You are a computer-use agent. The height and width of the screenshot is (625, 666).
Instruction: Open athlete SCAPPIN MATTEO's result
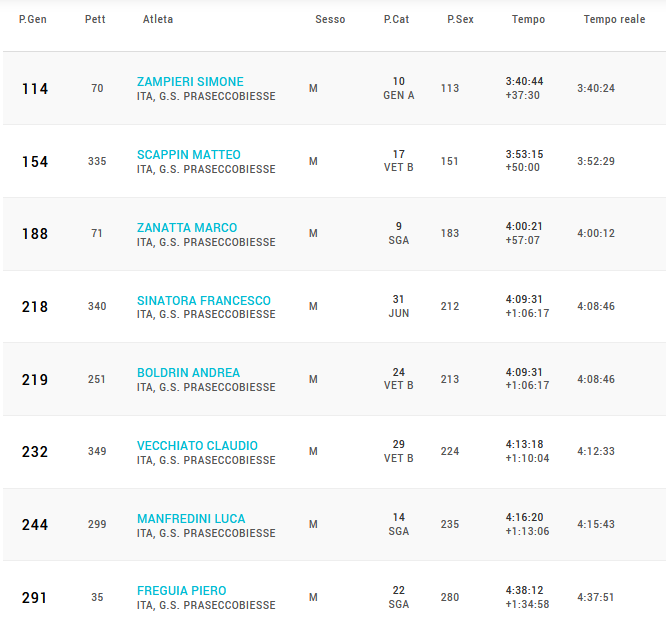coord(189,155)
